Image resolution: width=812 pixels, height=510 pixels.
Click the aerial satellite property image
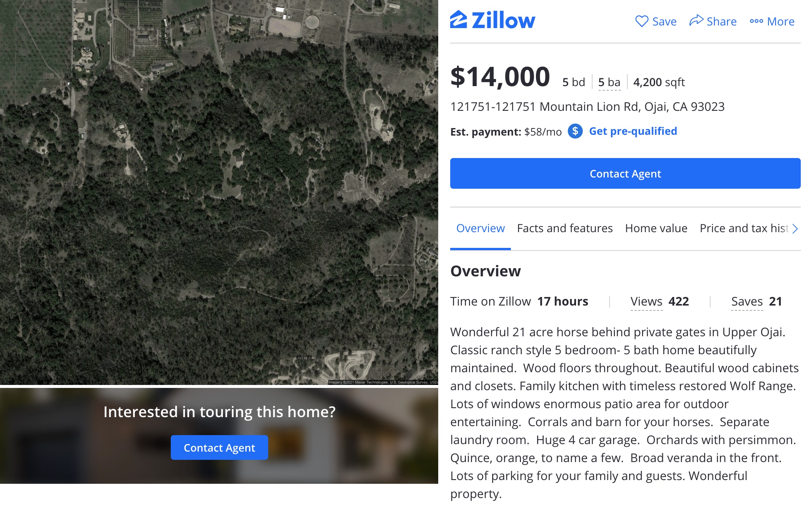(219, 191)
